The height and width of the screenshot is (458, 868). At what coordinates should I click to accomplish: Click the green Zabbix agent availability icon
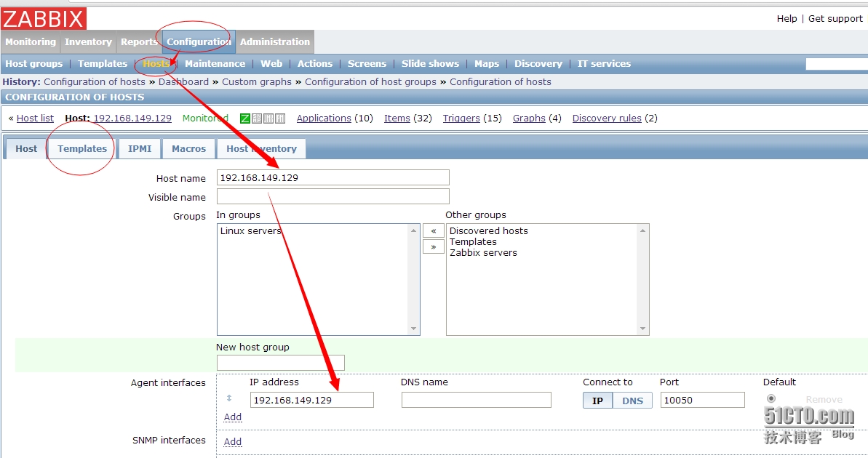(x=245, y=118)
